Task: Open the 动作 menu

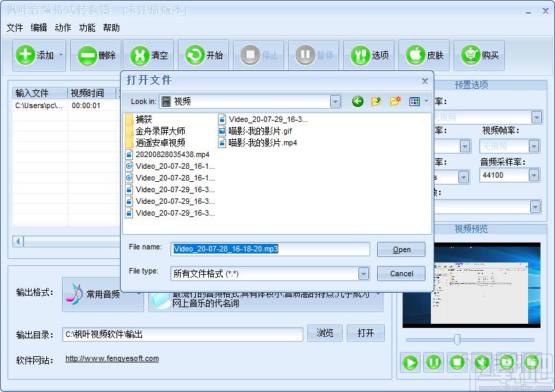Action: tap(63, 28)
